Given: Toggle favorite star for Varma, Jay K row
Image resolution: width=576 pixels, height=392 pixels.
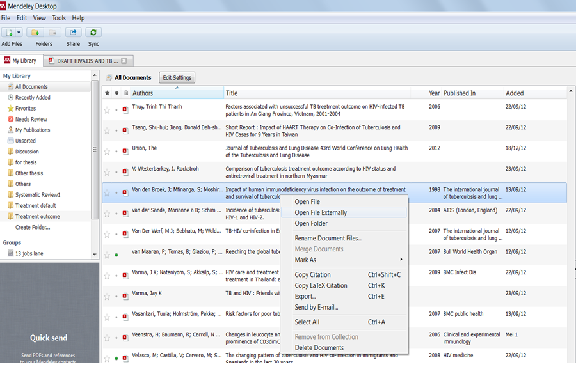Looking at the screenshot, I should pos(107,297).
